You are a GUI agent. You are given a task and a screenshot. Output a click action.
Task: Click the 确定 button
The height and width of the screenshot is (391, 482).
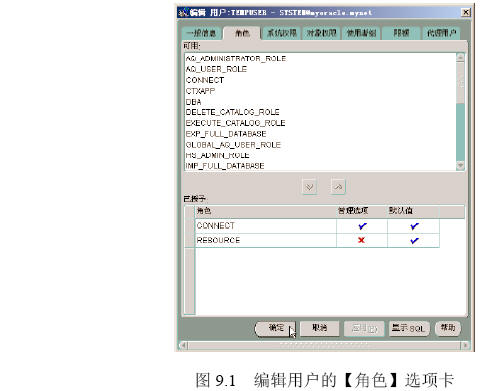(275, 328)
